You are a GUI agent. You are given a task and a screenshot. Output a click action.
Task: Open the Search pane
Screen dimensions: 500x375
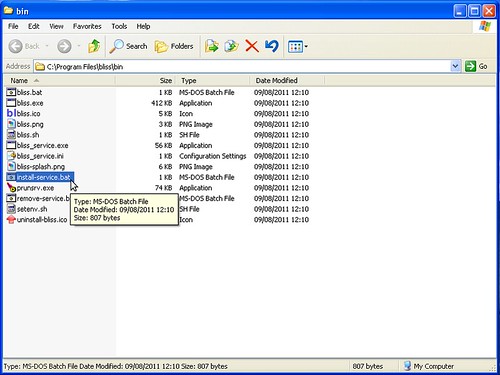(129, 46)
